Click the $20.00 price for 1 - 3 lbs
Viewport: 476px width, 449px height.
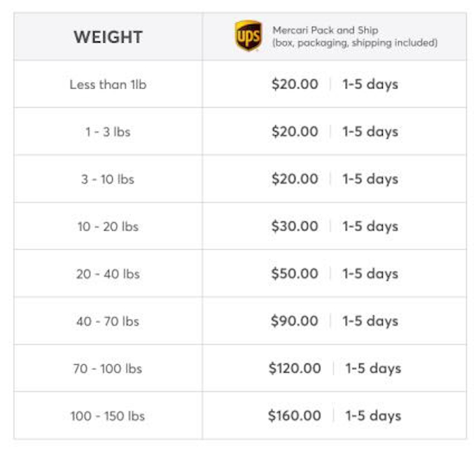click(295, 132)
